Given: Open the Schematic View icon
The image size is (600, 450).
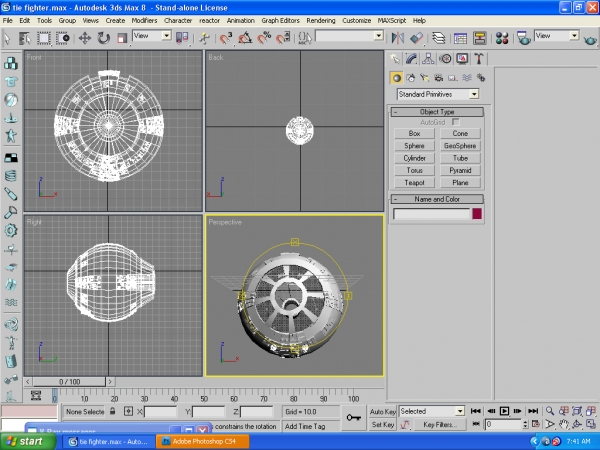Looking at the screenshot, I should tap(479, 38).
